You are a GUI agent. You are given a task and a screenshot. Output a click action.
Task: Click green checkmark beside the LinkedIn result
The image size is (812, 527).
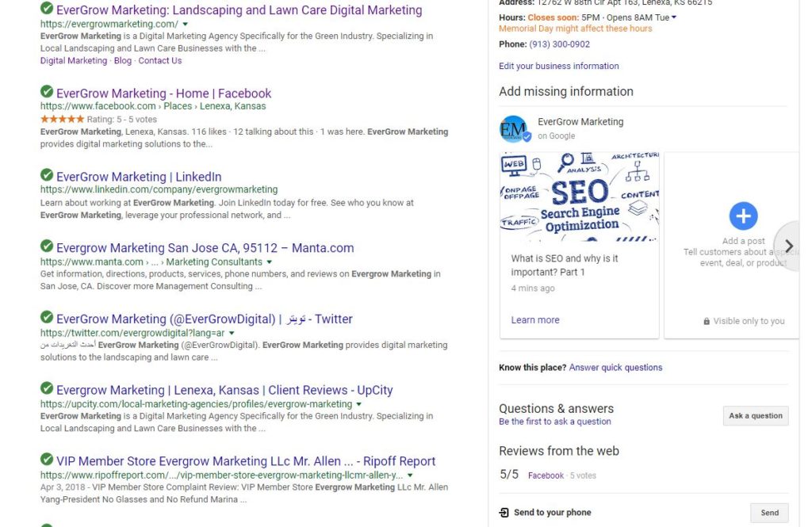[x=47, y=174]
